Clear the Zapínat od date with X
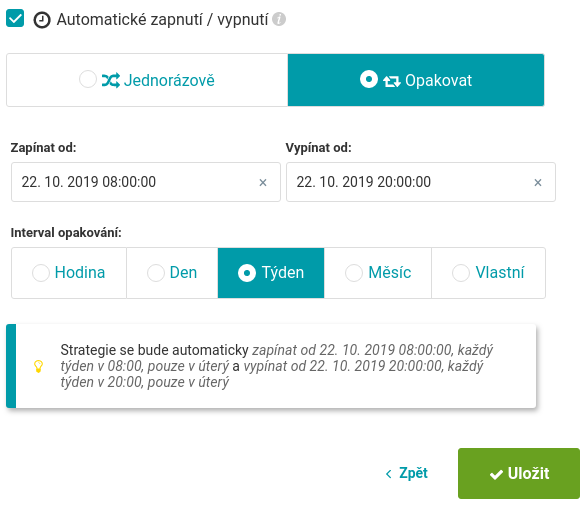Screen dimensions: 585x512 coord(263,182)
